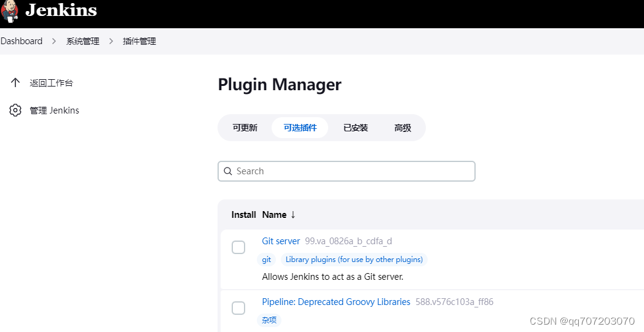Open the 系统管理 breadcrumb

coord(83,41)
